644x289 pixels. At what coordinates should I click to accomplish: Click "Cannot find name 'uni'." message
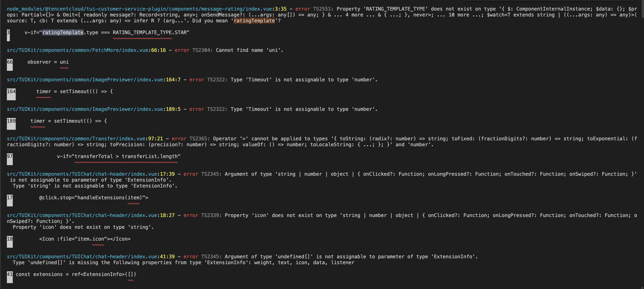point(250,50)
